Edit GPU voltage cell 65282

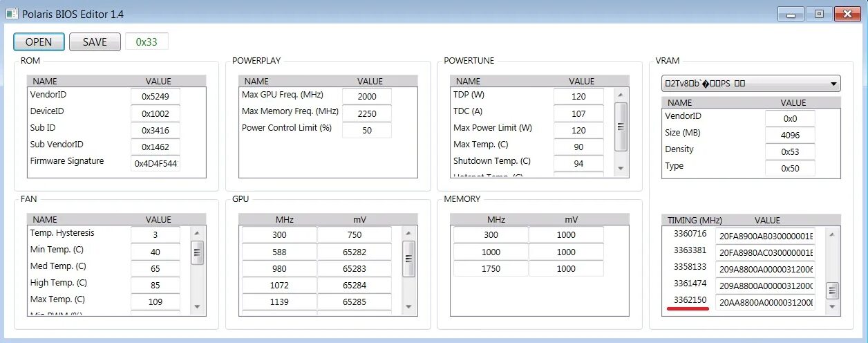[355, 252]
